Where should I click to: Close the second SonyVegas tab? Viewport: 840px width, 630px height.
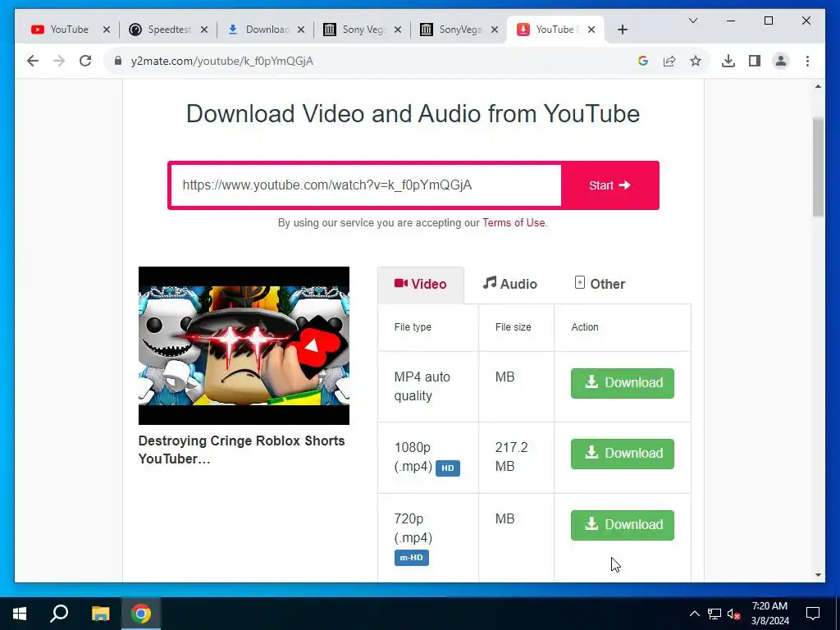[495, 30]
